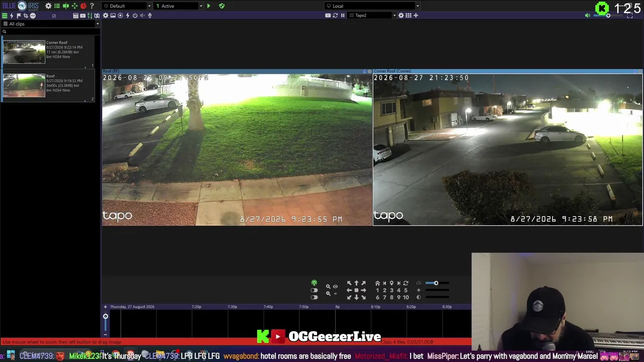Image resolution: width=644 pixels, height=362 pixels.
Task: Open layout settings gear beside Tapo2
Action: click(401, 16)
